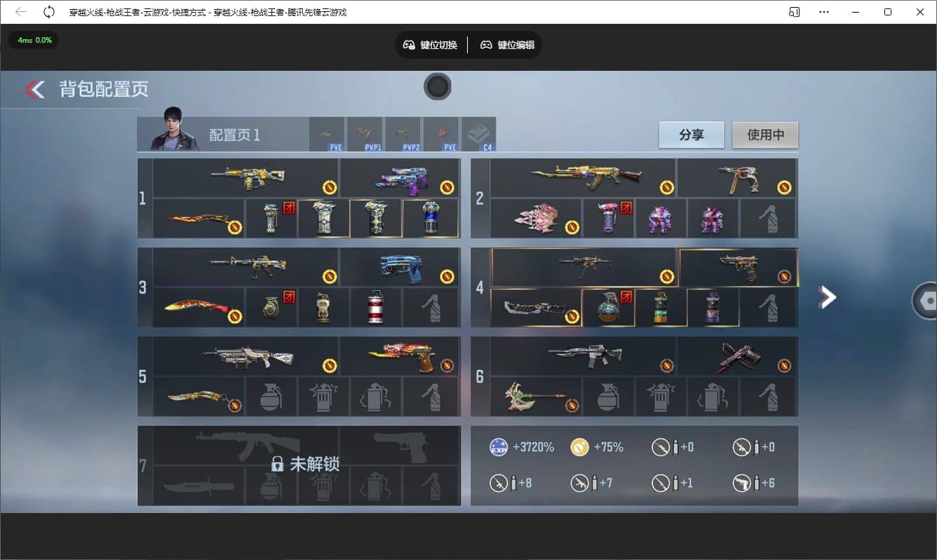
Task: Expand next loadout page via right arrow
Action: (828, 297)
